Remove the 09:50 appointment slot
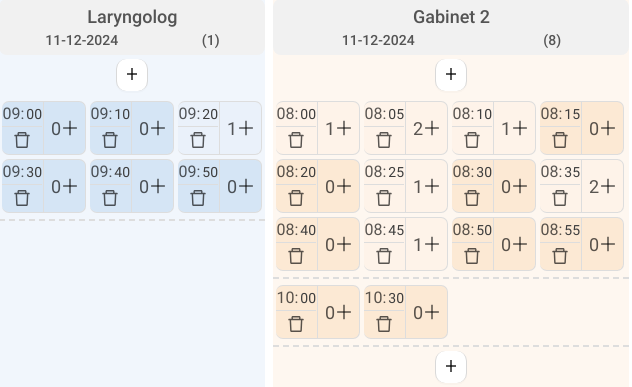 [198, 198]
